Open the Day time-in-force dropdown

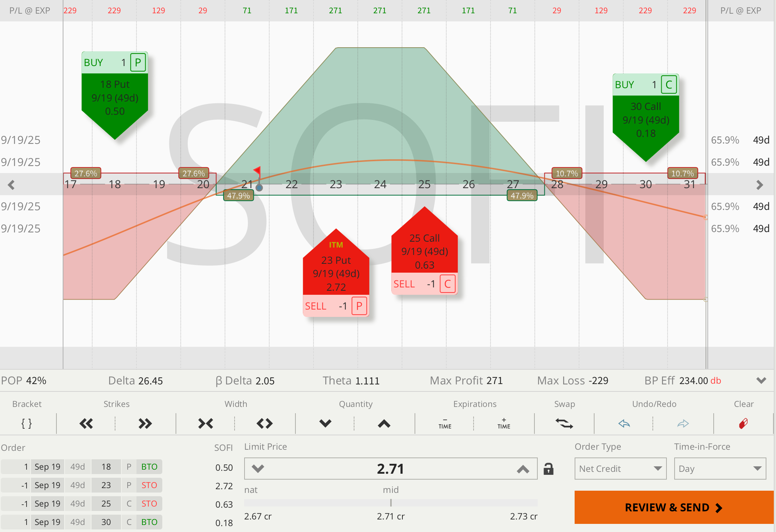[720, 469]
